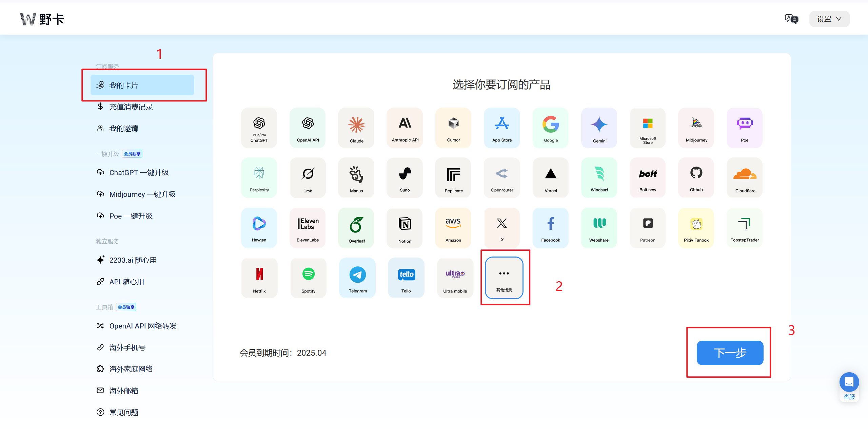Select the Openrouter product card

[502, 178]
